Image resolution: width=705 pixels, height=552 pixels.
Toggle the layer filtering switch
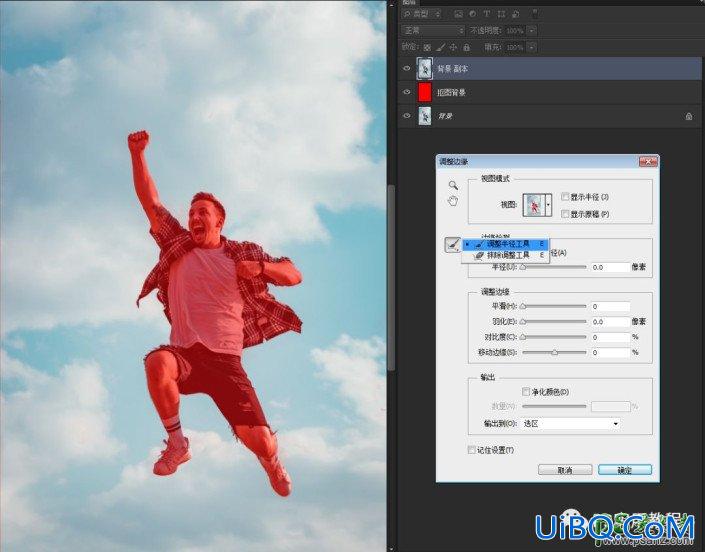[x=535, y=14]
